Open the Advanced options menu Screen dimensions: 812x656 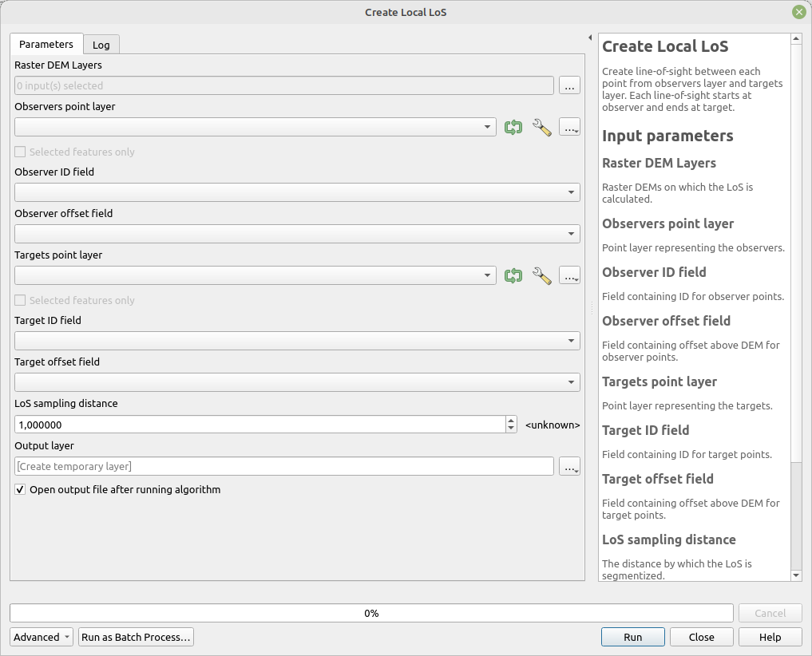[41, 637]
